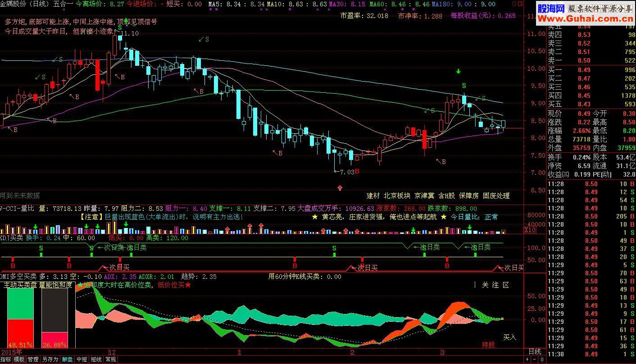Click the MA30 moving average label

(x=336, y=4)
